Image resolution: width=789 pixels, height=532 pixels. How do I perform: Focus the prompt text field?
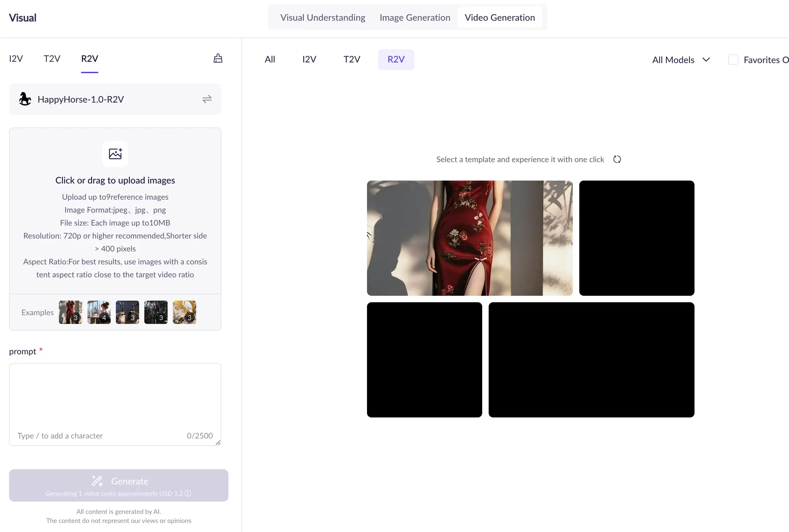[115, 404]
